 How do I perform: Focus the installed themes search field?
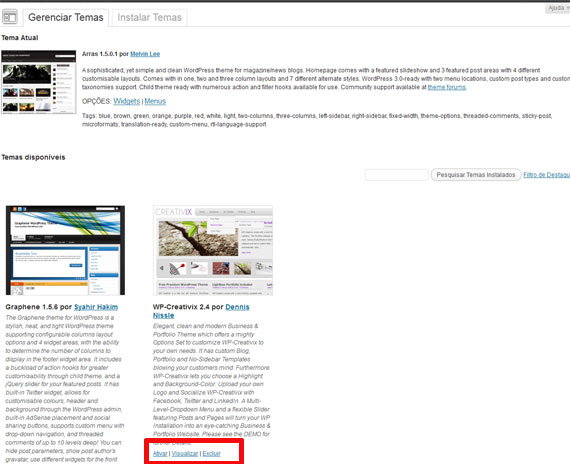click(x=397, y=175)
